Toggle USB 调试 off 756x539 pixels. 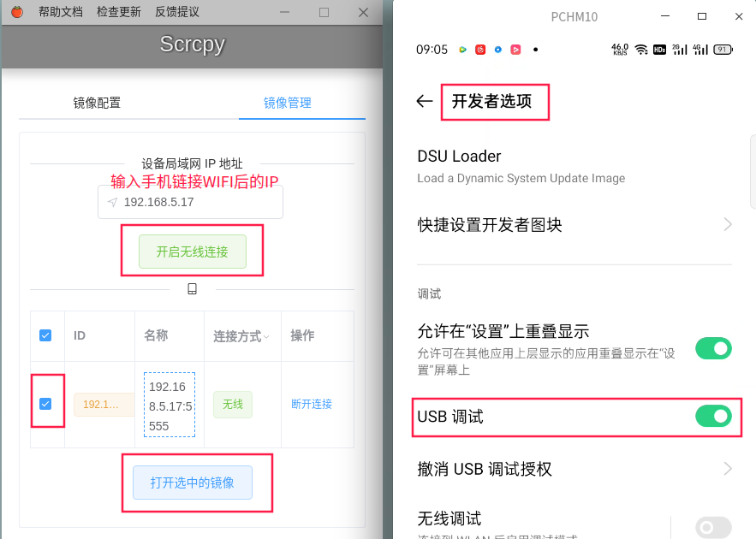[713, 417]
